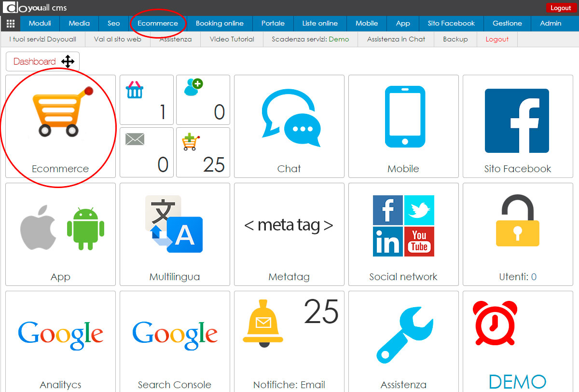Open the Multilingua translate tile

[175, 234]
